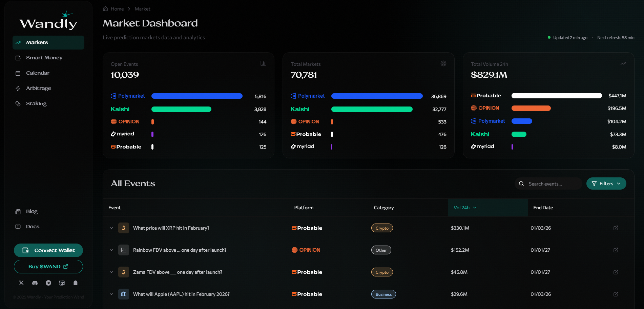
Task: Open the X (Twitter) social link
Action: point(21,283)
